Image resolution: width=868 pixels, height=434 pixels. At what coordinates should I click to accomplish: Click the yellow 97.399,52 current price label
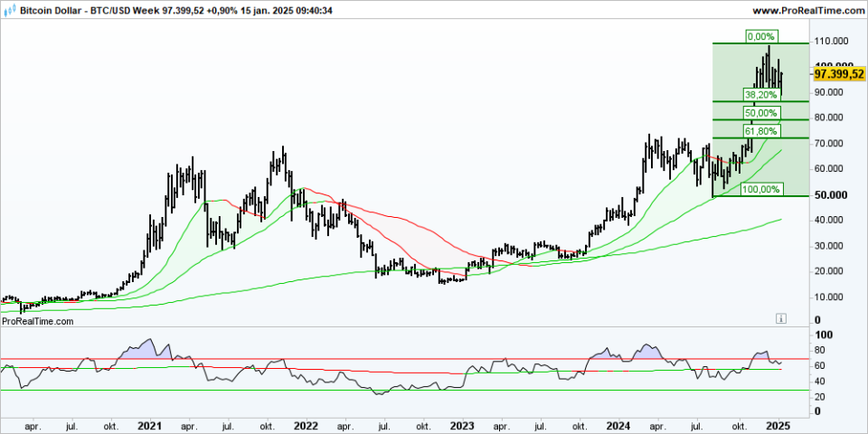coord(840,73)
